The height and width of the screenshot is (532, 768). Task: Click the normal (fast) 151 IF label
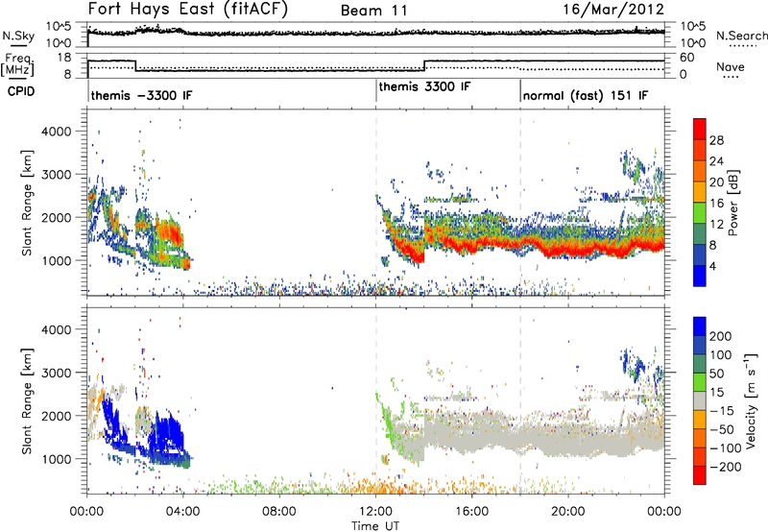[x=586, y=95]
